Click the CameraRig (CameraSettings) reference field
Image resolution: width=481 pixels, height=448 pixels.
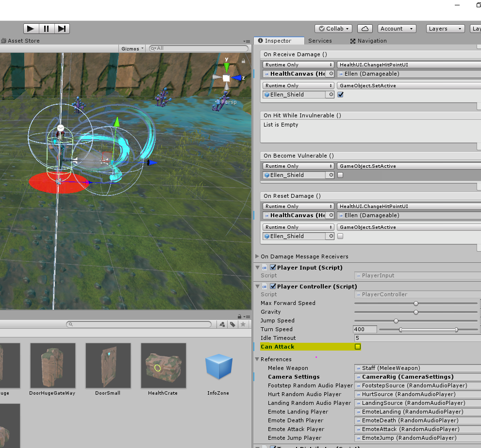[417, 377]
